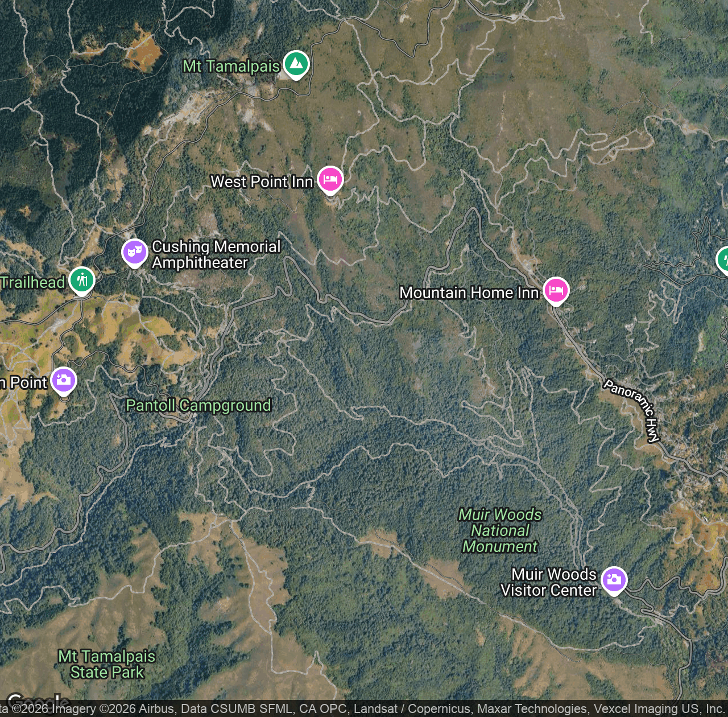The width and height of the screenshot is (728, 717).
Task: Select the 'Mountain Home Inn' label text
Action: pyautogui.click(x=469, y=292)
